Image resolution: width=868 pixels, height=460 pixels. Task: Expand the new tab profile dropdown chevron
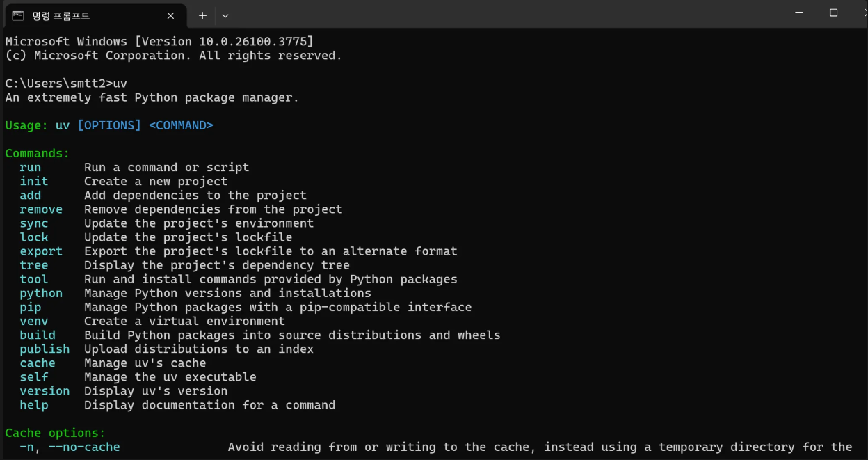[x=225, y=15]
